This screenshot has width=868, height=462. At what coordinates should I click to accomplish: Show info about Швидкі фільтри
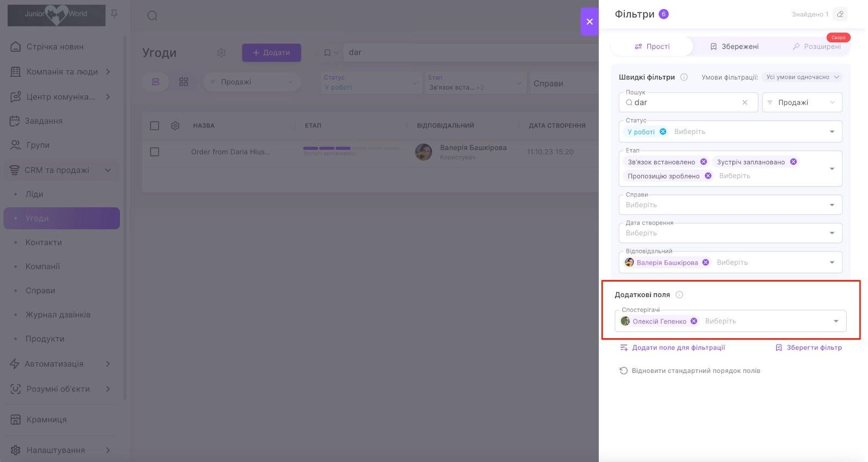coord(684,77)
